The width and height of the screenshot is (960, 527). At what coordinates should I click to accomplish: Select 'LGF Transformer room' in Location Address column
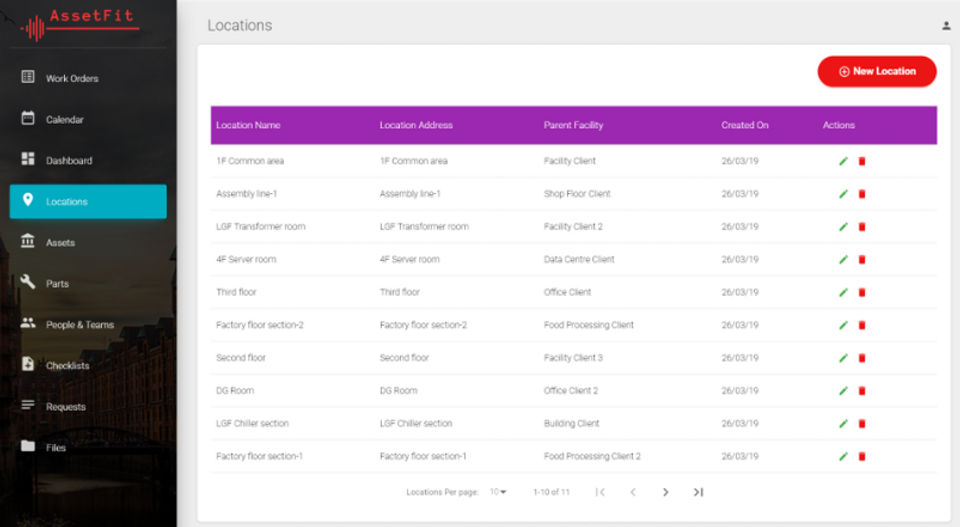(x=424, y=226)
